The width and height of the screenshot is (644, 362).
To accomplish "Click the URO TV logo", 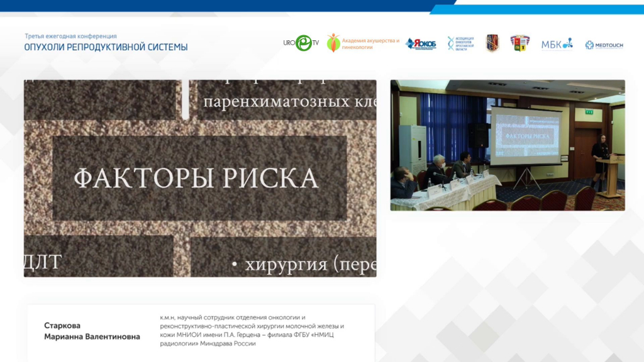I will coord(301,43).
